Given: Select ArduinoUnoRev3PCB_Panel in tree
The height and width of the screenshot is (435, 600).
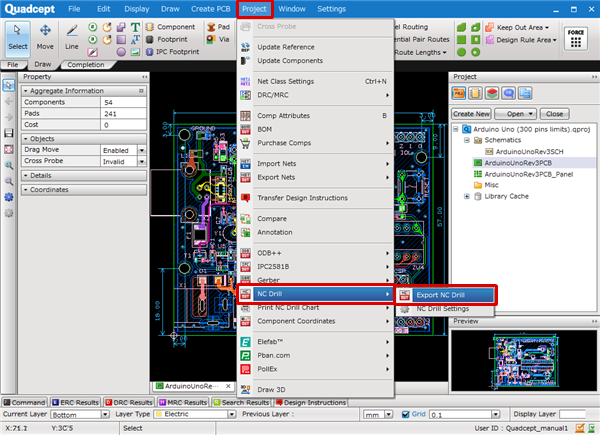Looking at the screenshot, I should click(x=528, y=174).
